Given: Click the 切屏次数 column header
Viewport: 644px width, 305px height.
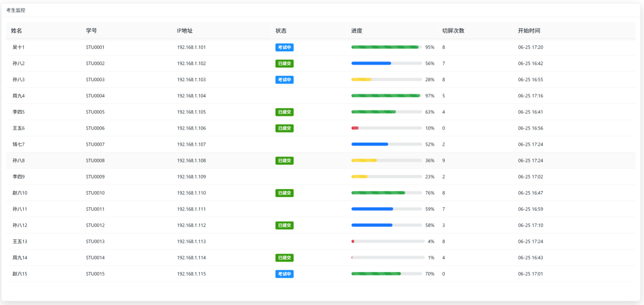Looking at the screenshot, I should point(453,31).
